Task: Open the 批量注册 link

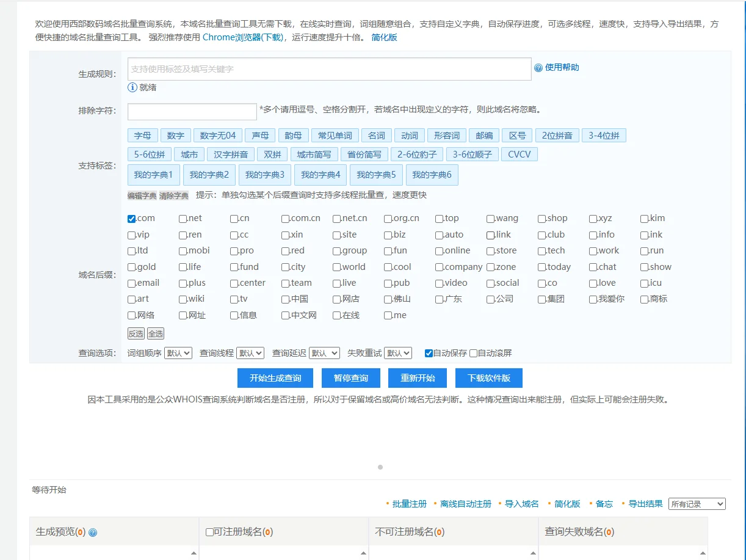Action: click(409, 504)
